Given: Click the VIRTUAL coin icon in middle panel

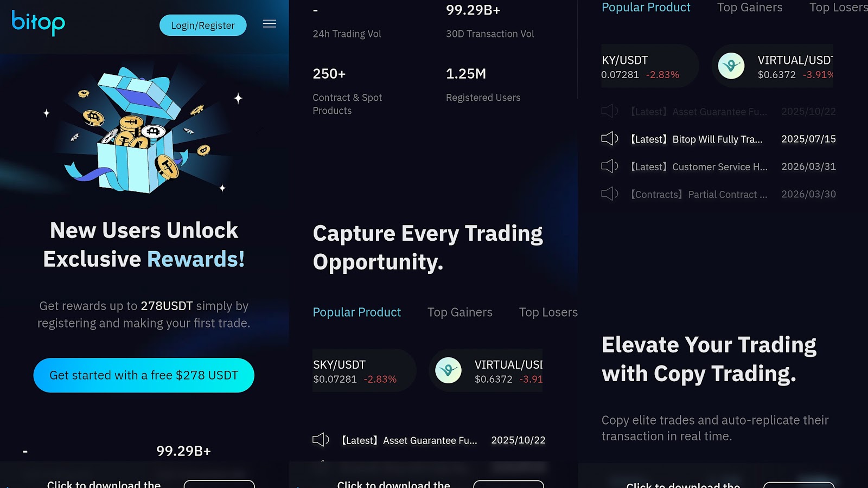Looking at the screenshot, I should (x=449, y=371).
